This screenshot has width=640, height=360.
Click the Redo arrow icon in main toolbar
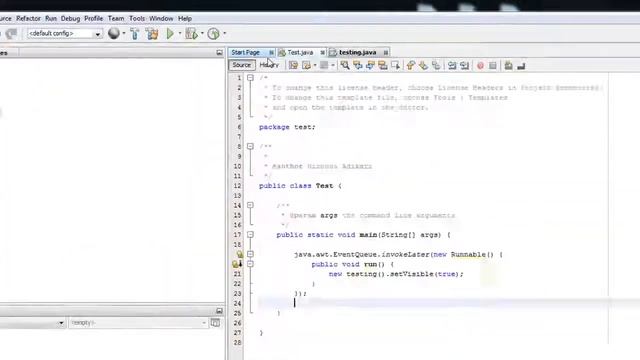point(11,33)
